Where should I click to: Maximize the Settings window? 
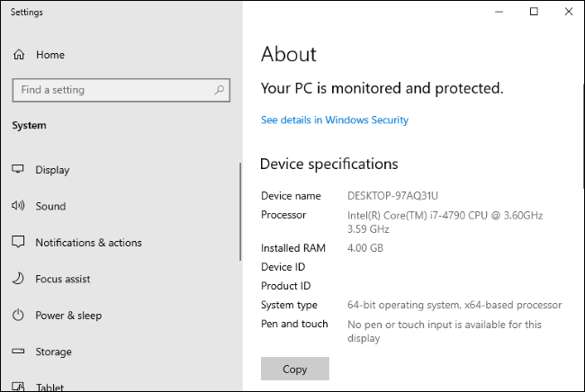point(534,12)
